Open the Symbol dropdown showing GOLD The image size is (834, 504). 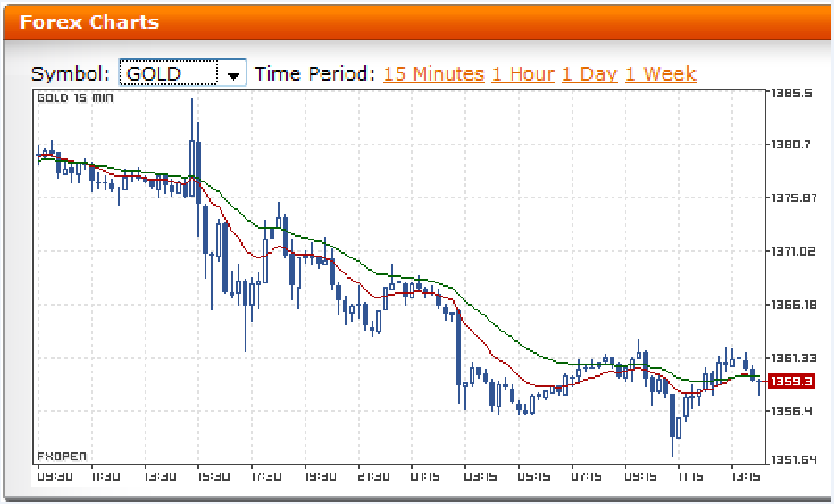183,73
